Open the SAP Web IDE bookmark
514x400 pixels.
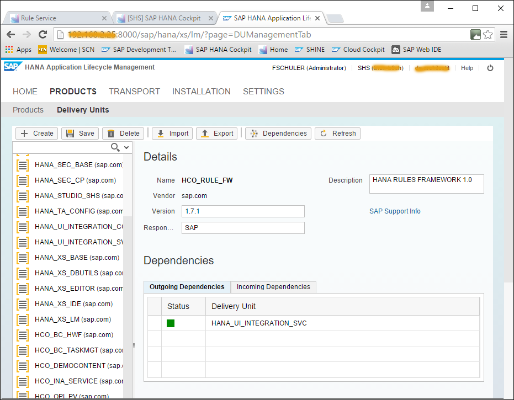pos(416,50)
